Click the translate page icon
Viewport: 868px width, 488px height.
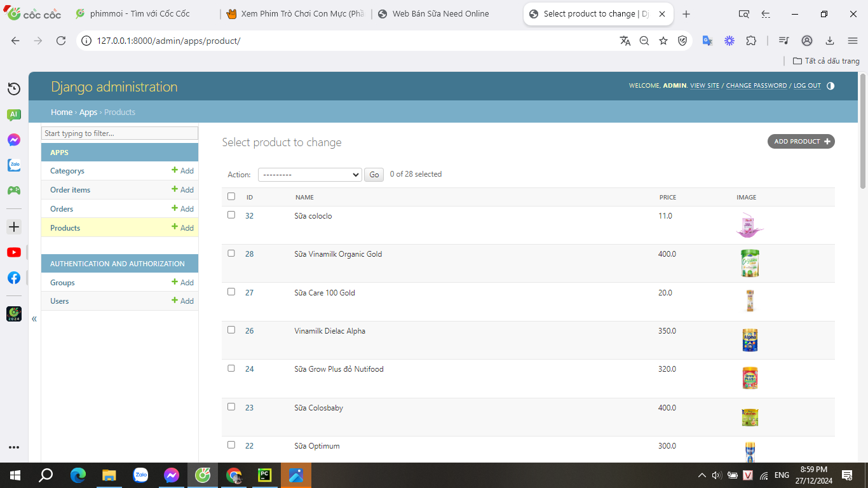point(625,41)
